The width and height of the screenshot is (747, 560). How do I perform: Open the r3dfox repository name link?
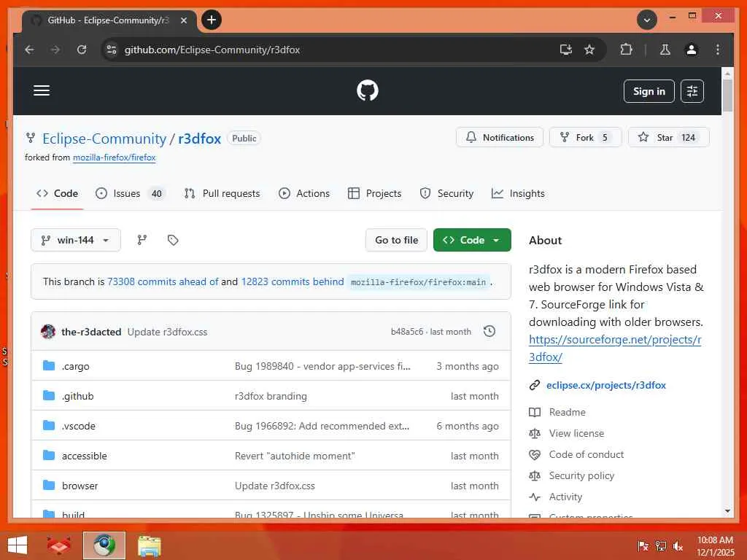tap(200, 139)
